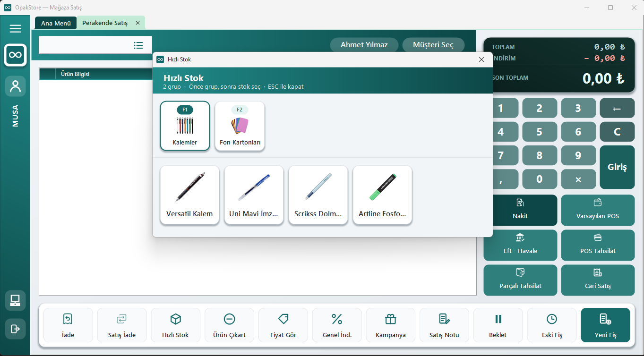Screen dimensions: 644x356
Task: Click the list icon in search box
Action: [138, 45]
